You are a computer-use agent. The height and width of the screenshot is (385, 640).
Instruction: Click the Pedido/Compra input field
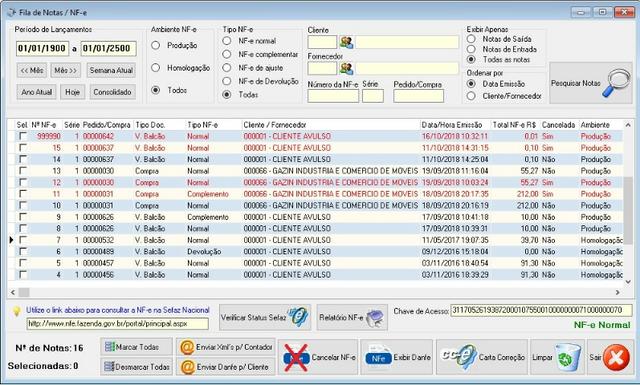point(418,96)
